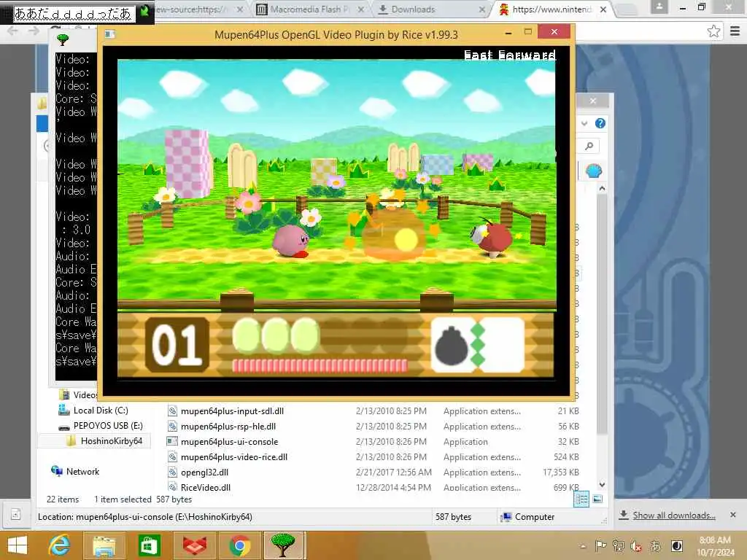The image size is (747, 560).
Task: Click the Explorer vertical scrollbar thumb
Action: tap(602, 314)
